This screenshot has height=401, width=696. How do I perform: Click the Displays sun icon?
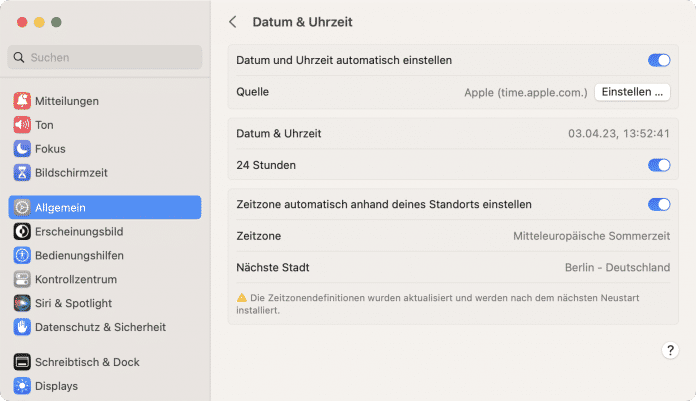point(22,386)
